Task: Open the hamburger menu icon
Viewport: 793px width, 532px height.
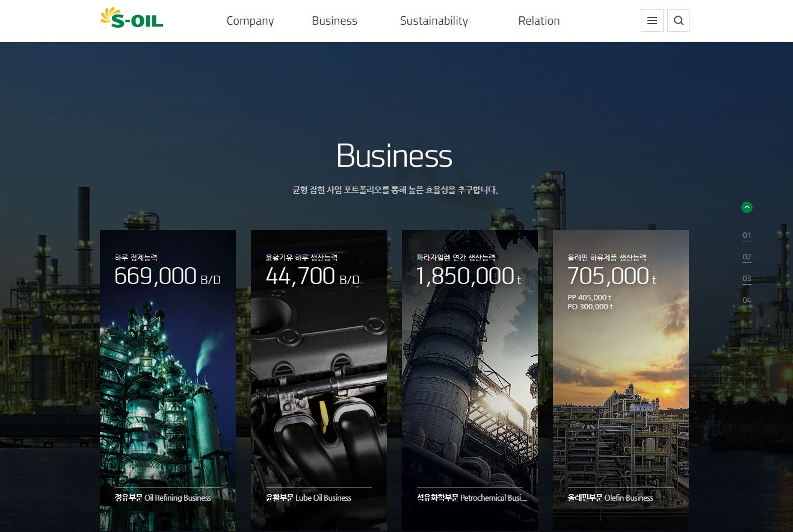Action: [x=652, y=20]
